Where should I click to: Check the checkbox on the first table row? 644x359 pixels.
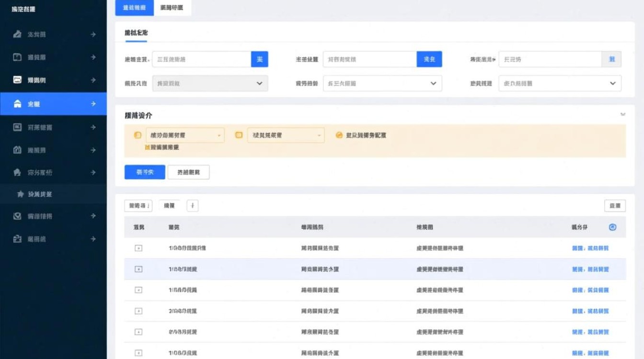(x=138, y=248)
